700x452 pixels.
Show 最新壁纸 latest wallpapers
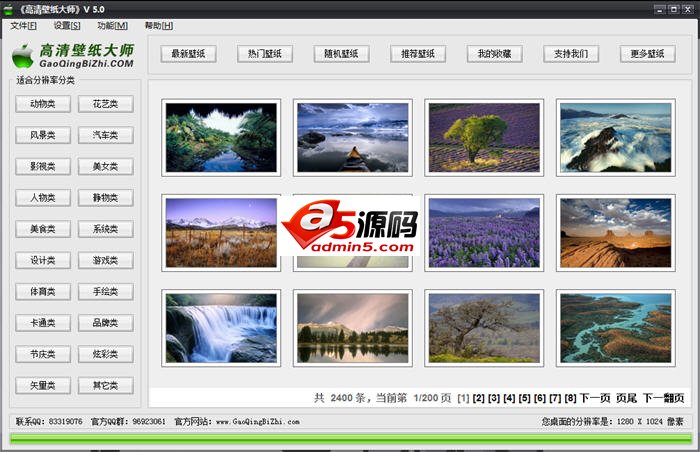pyautogui.click(x=188, y=54)
